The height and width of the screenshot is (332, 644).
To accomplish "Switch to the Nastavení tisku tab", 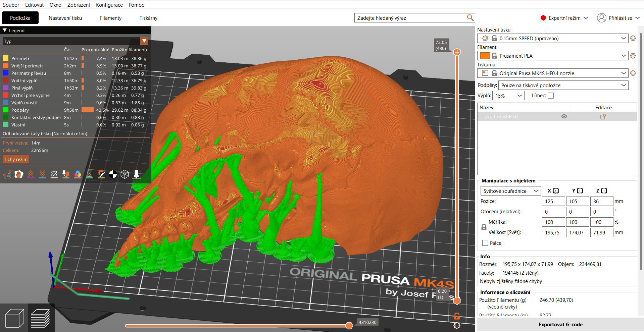I will click(x=65, y=18).
